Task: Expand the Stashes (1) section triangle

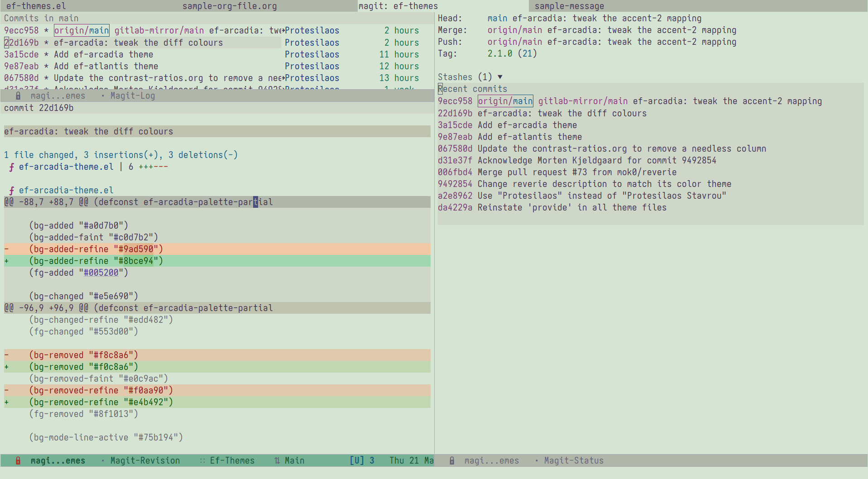Action: [x=500, y=77]
